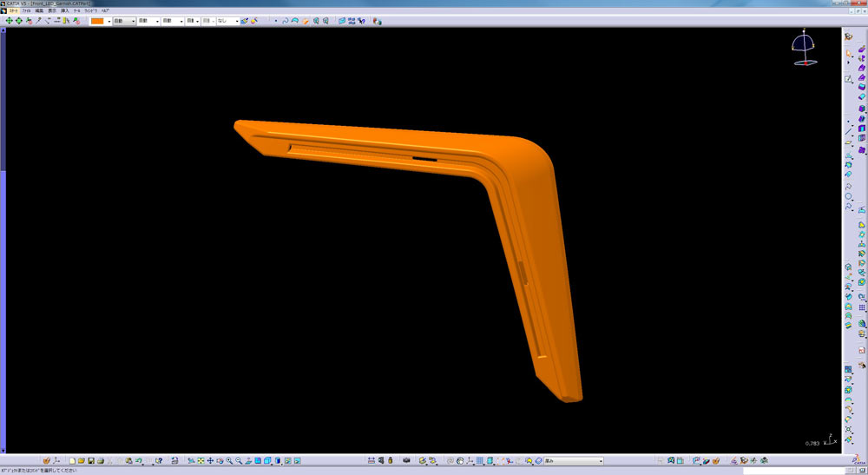Open the 挿入 menu
This screenshot has height=475, width=868.
64,10
